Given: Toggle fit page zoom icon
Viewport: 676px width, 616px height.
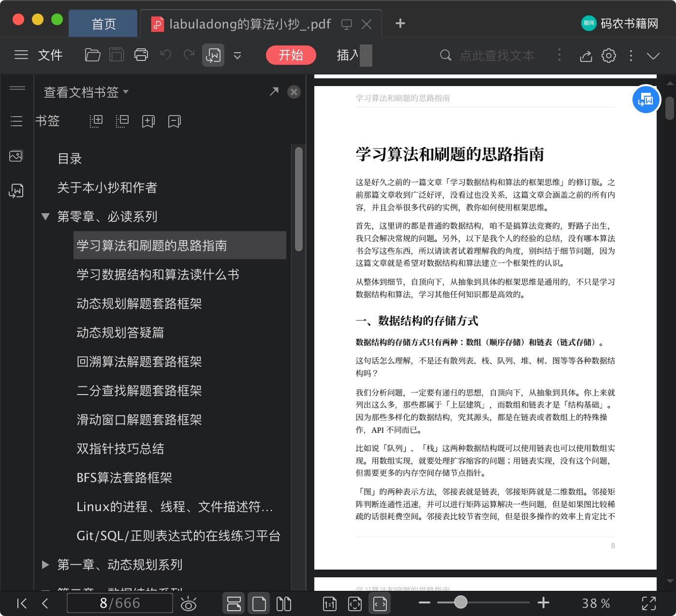Looking at the screenshot, I should pyautogui.click(x=354, y=603).
